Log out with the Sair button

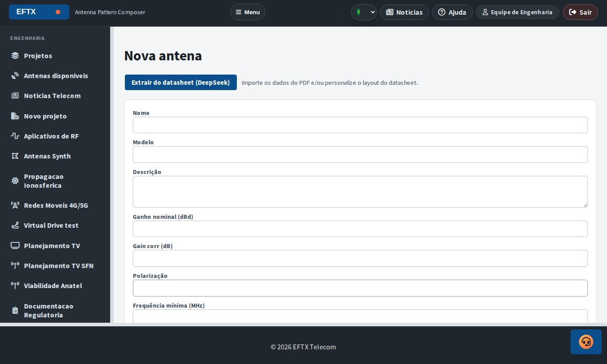tap(580, 12)
